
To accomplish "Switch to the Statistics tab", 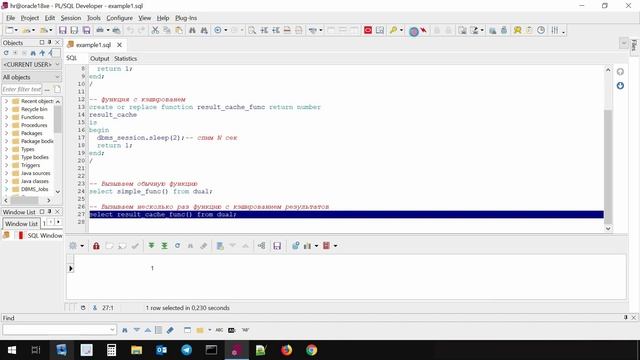I will click(x=125, y=58).
